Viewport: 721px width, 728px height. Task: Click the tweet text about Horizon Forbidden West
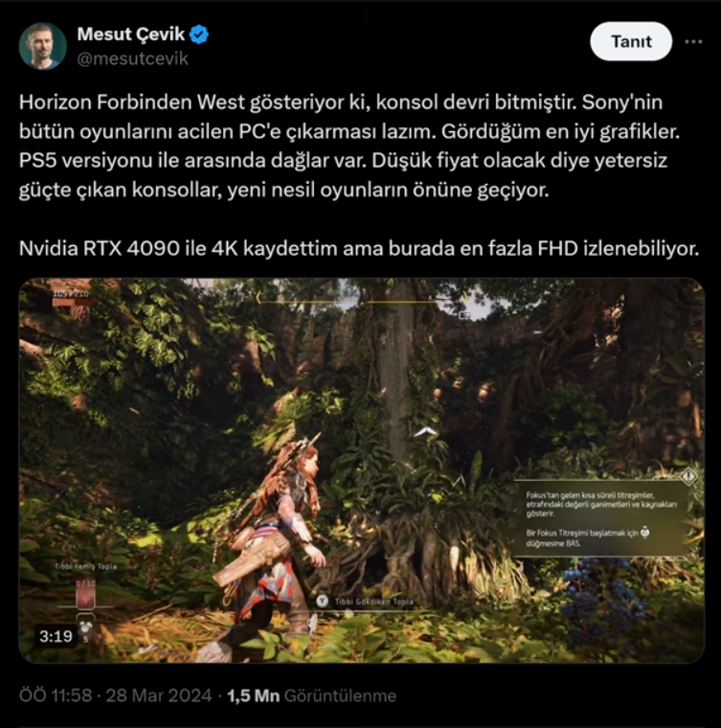(x=359, y=175)
